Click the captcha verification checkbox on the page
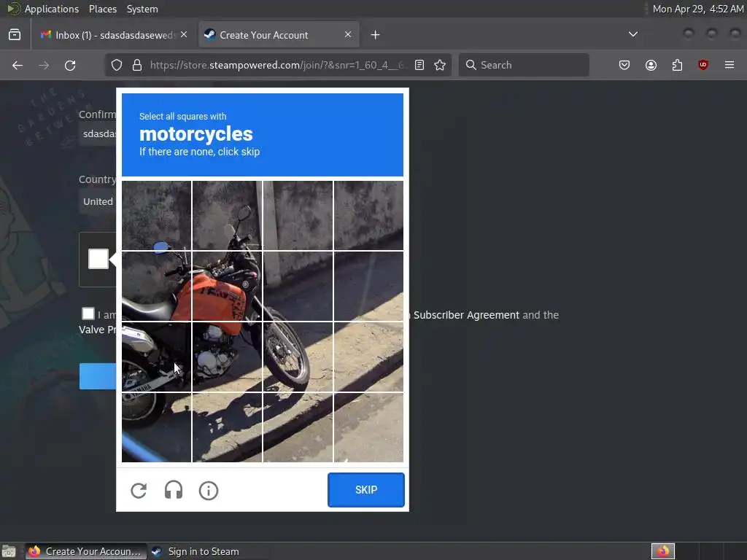Screen dimensions: 747x560 pyautogui.click(x=98, y=259)
